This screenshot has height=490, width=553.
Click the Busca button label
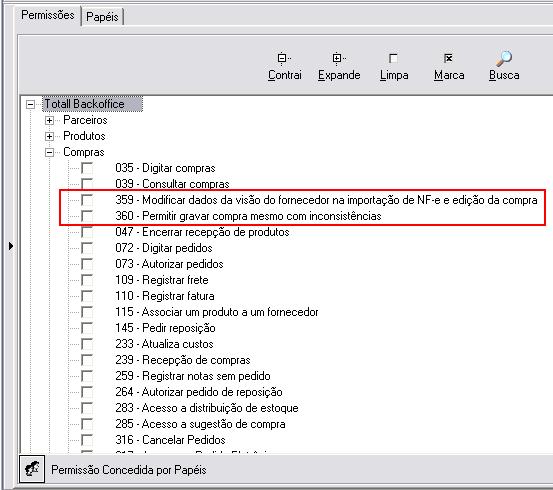click(x=504, y=75)
